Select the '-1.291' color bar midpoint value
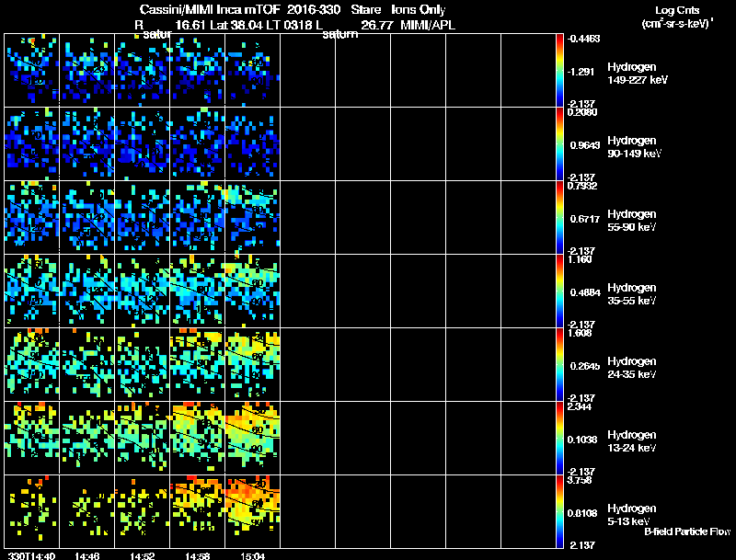Viewport: 736px width, 560px height. point(581,72)
